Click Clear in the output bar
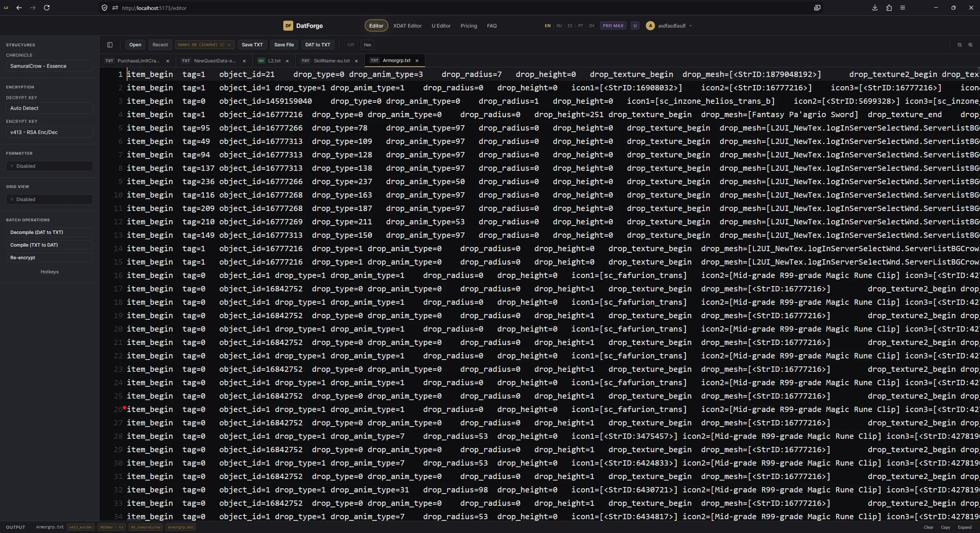 [928, 527]
